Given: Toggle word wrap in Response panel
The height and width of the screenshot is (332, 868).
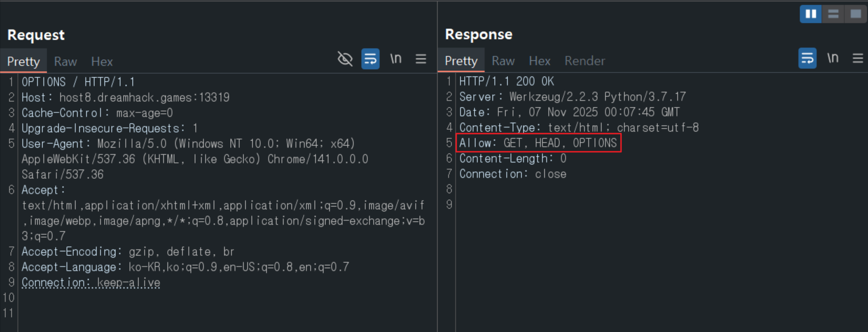Looking at the screenshot, I should [807, 58].
